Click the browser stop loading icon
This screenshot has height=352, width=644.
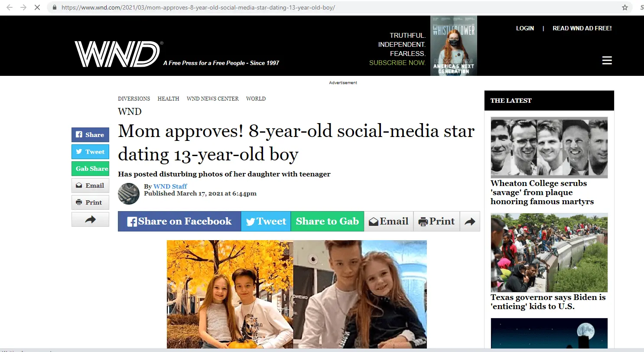tap(37, 7)
